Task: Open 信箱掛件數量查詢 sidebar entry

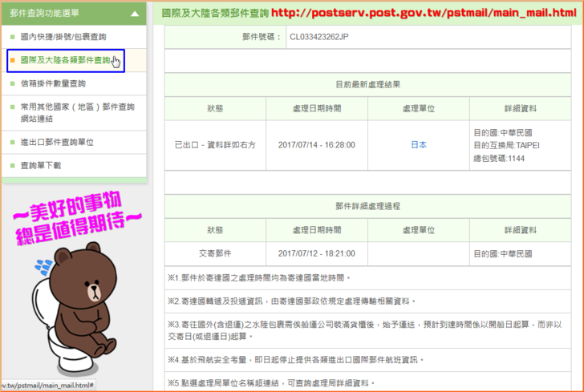Action: [53, 83]
